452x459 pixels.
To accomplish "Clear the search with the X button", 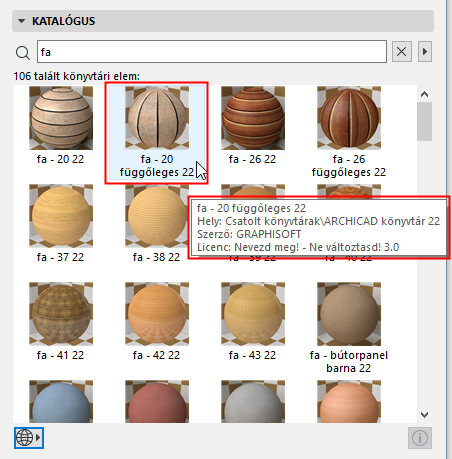I will [x=402, y=52].
